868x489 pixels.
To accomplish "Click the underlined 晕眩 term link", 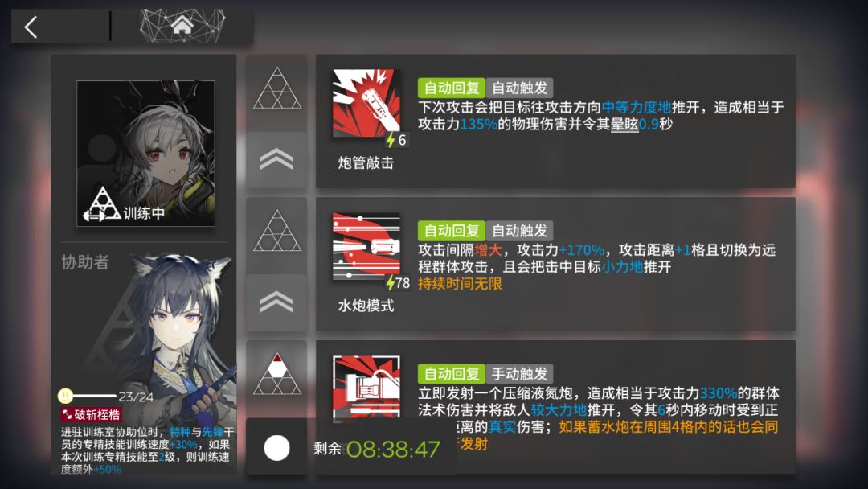I will coord(624,124).
